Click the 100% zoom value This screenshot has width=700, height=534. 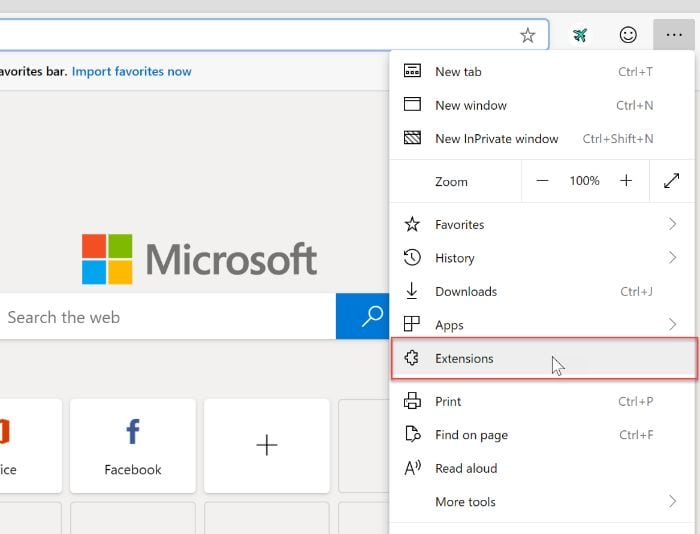click(584, 180)
